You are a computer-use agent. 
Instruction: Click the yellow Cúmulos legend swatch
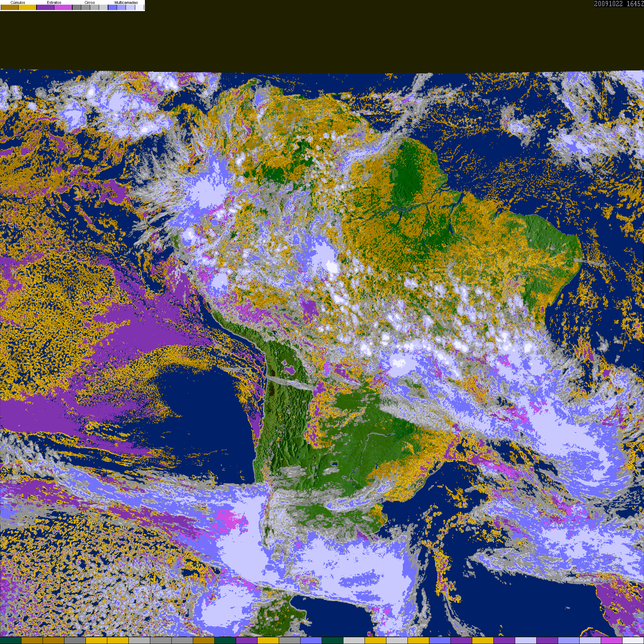(28, 7)
